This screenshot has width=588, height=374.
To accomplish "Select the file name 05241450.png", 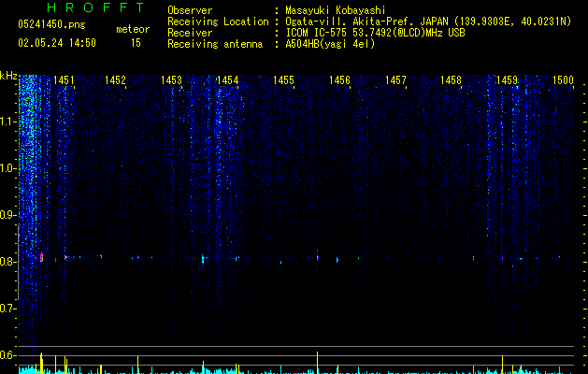I will pyautogui.click(x=51, y=24).
